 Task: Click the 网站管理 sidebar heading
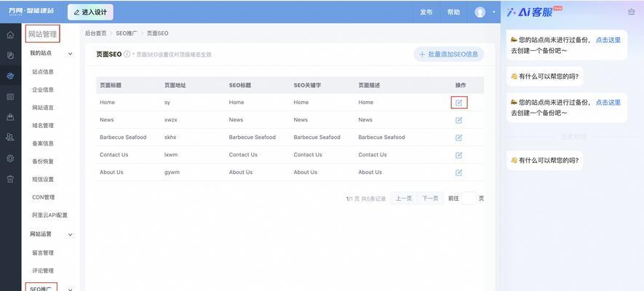42,34
